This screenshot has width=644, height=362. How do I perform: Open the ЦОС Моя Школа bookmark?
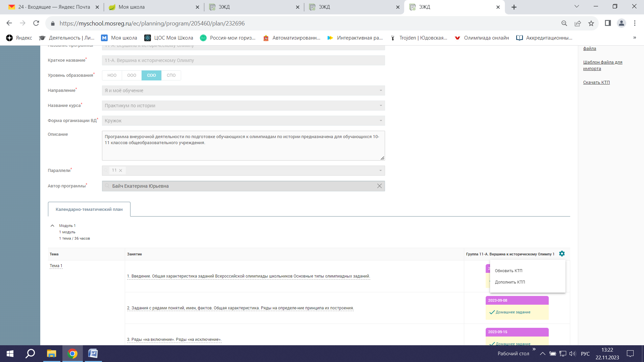click(x=169, y=38)
